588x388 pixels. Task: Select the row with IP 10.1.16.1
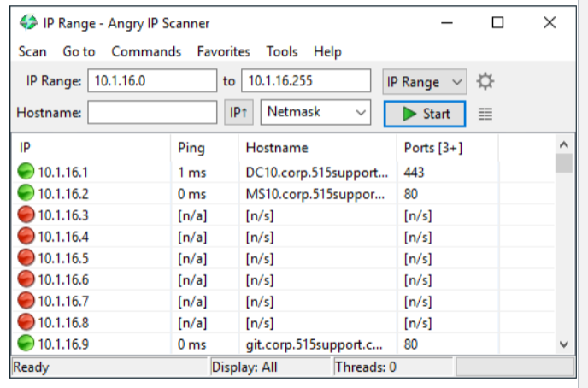pos(283,172)
